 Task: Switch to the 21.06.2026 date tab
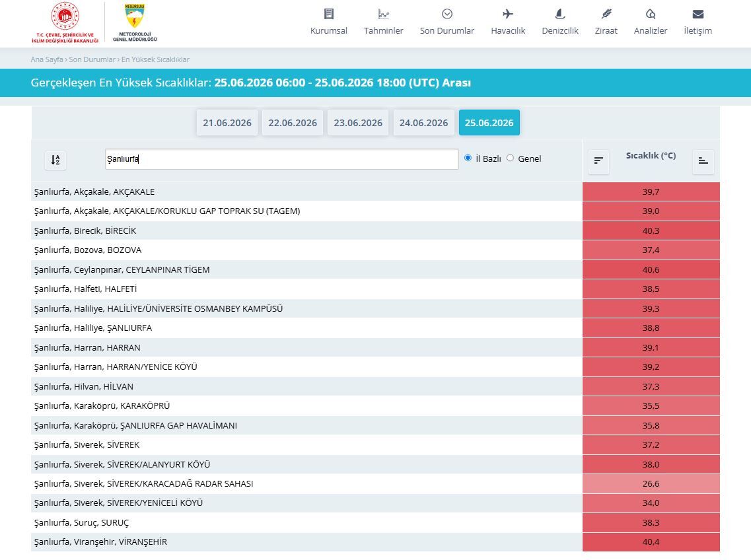pos(227,123)
